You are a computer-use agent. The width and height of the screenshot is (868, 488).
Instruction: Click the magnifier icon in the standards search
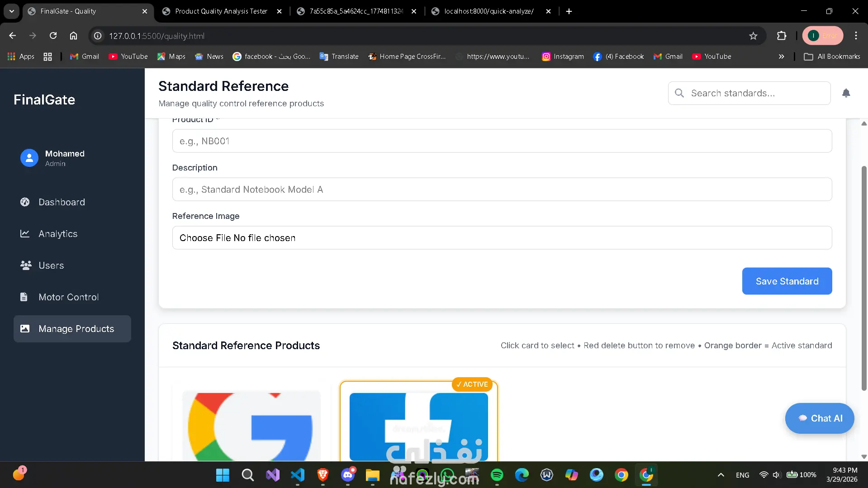pyautogui.click(x=679, y=93)
